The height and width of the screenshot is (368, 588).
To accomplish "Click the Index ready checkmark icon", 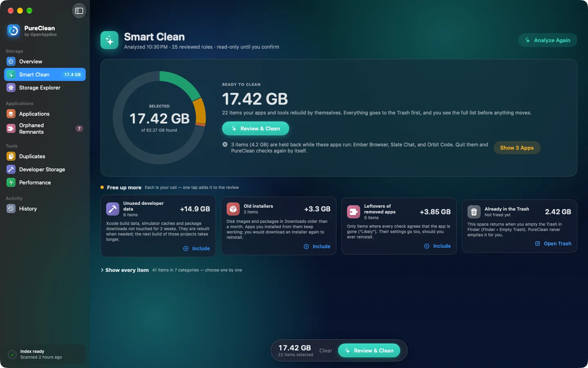I will [x=12, y=354].
